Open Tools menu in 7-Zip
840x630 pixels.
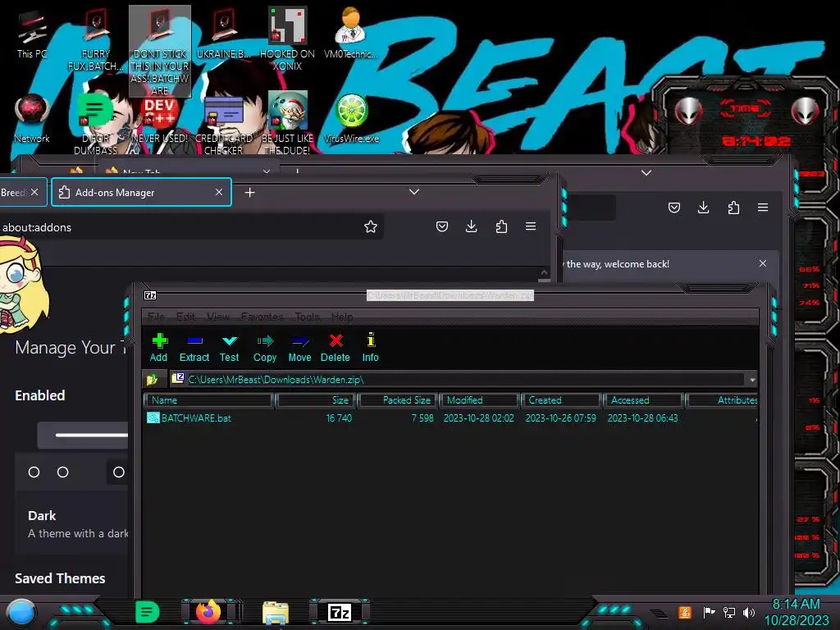(x=307, y=317)
